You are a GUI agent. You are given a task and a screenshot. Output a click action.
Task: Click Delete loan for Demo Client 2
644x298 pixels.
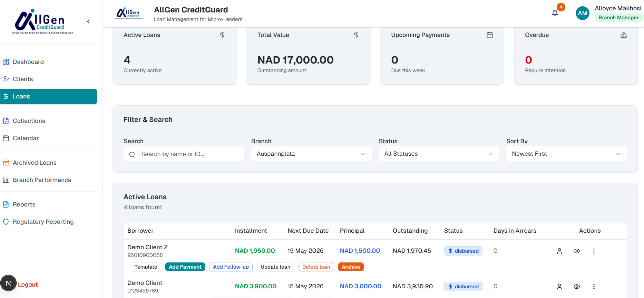click(x=316, y=267)
